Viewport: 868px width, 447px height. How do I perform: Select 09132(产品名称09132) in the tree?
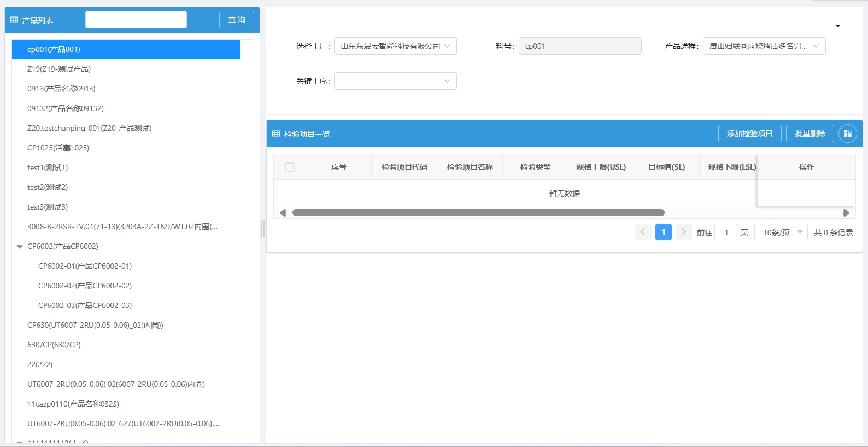pos(66,108)
